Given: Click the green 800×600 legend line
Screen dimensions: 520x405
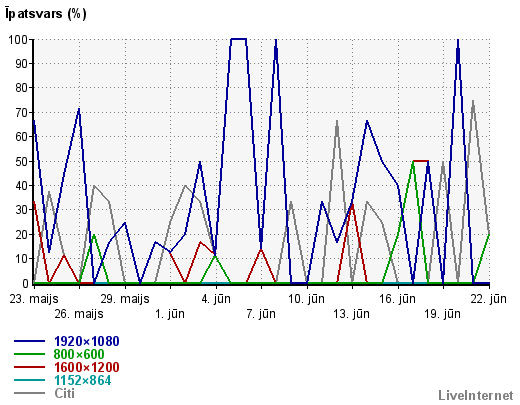Looking at the screenshot, I should [29, 354].
